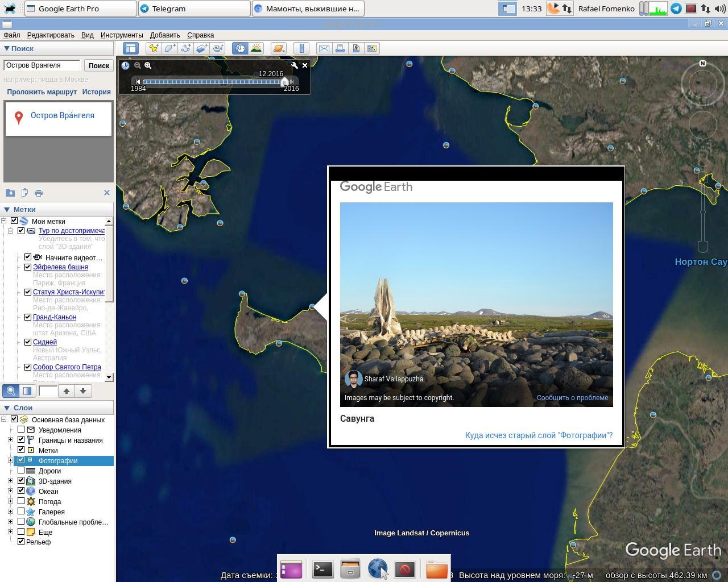The height and width of the screenshot is (582, 728).
Task: Open the Вид menu
Action: coord(87,35)
